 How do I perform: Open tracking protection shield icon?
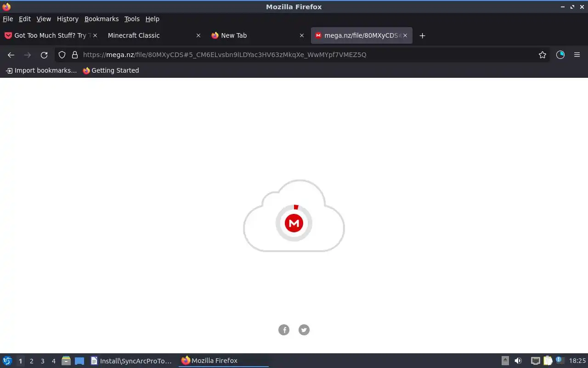pos(62,55)
